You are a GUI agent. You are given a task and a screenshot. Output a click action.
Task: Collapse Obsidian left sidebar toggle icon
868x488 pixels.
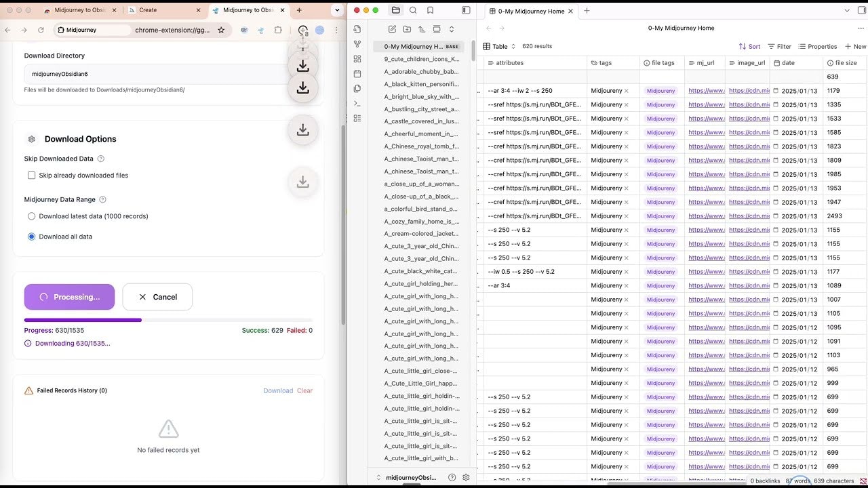click(x=466, y=10)
